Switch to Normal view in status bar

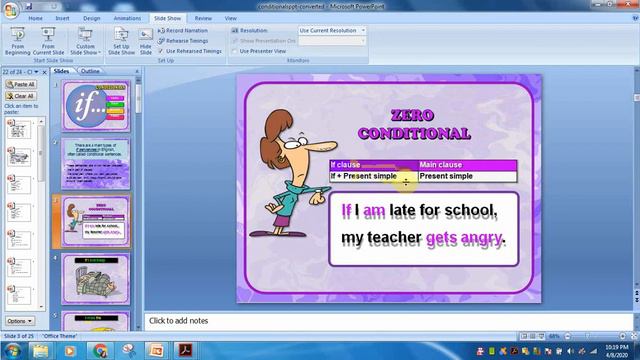tap(524, 336)
